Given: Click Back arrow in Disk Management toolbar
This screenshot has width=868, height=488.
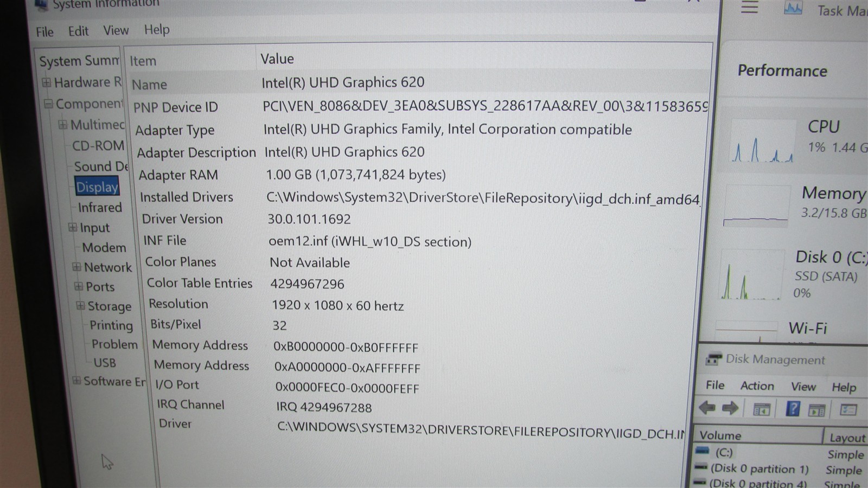Looking at the screenshot, I should [x=707, y=407].
